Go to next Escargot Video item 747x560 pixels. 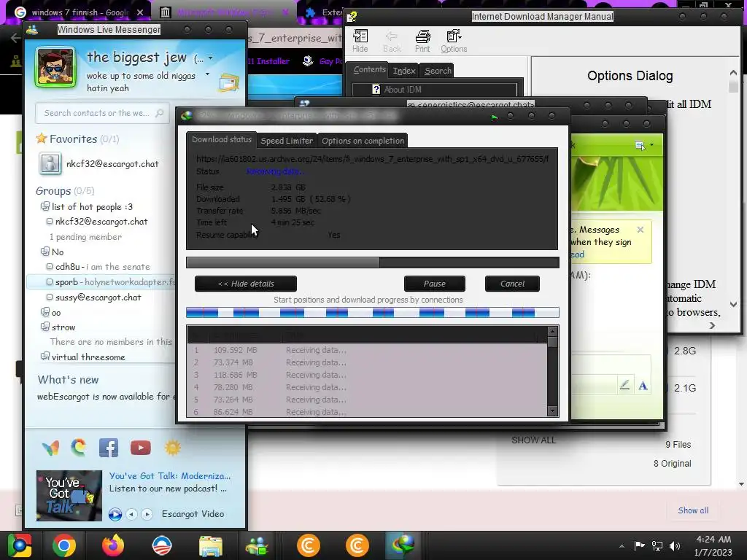[147, 514]
